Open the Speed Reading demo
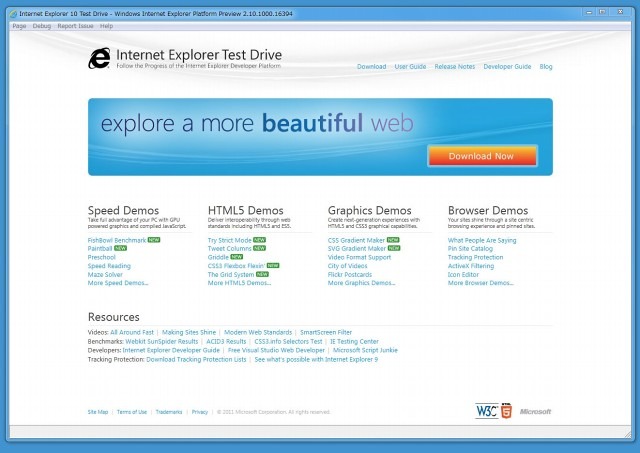 click(109, 266)
